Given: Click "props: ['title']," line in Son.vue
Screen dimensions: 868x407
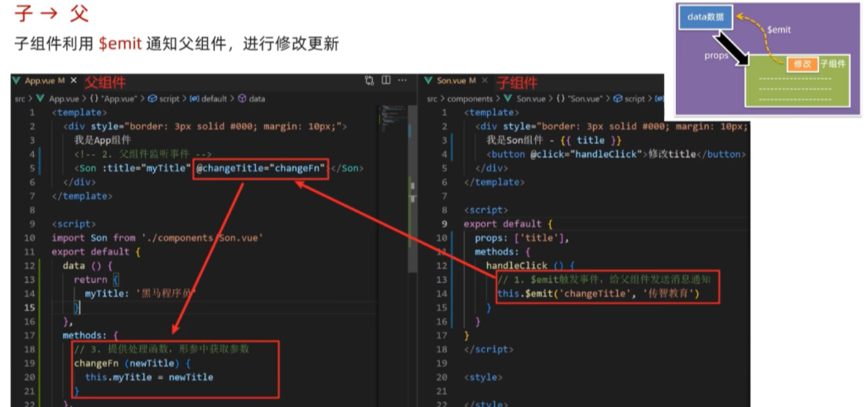Looking at the screenshot, I should pos(522,237).
